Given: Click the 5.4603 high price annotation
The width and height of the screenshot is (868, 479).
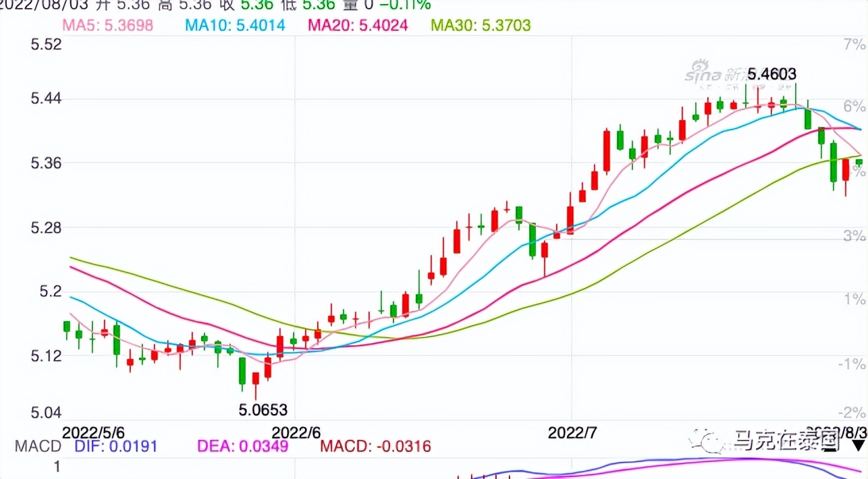Looking at the screenshot, I should [772, 74].
